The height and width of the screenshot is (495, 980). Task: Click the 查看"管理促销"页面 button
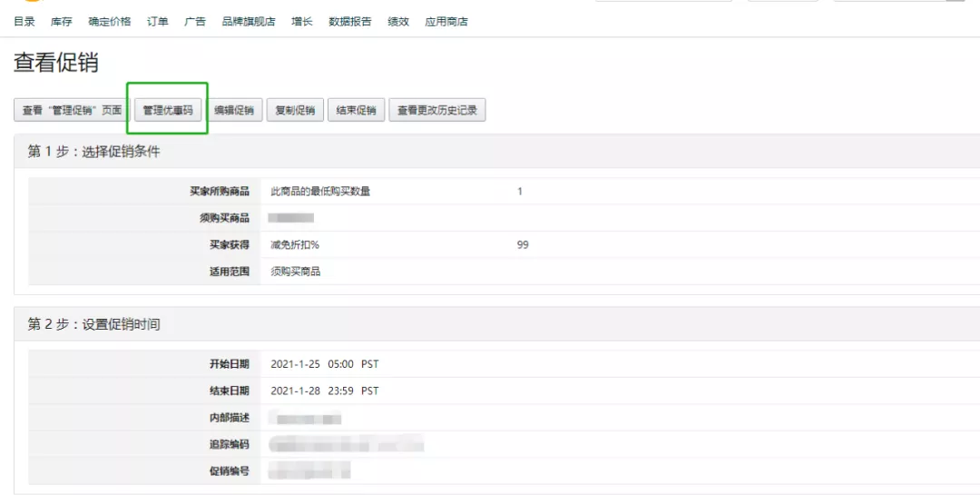tap(72, 110)
